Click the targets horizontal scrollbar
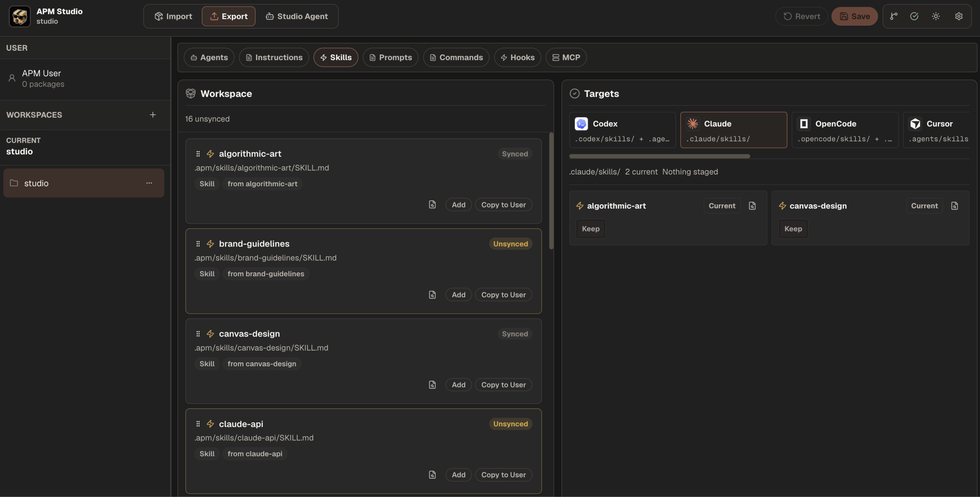980x497 pixels. pos(659,156)
